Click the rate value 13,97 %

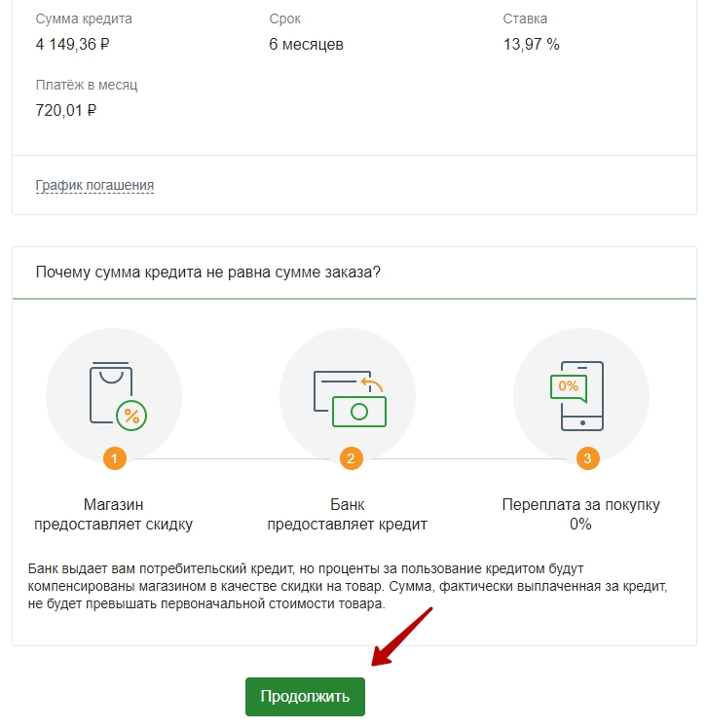[532, 45]
